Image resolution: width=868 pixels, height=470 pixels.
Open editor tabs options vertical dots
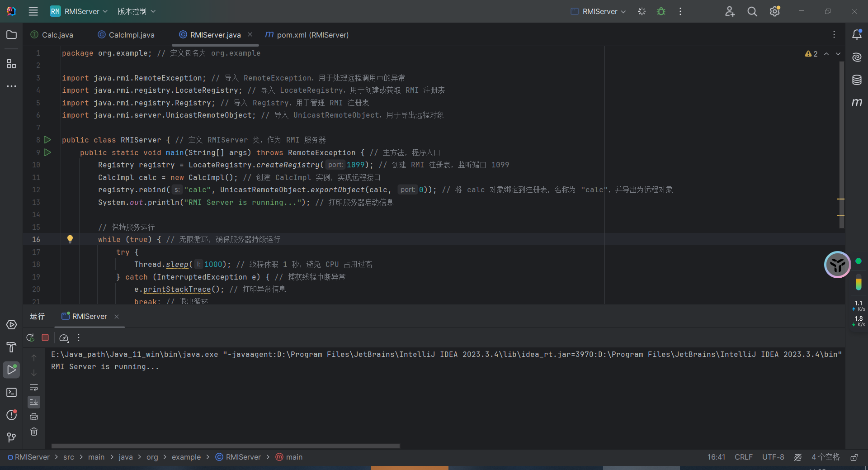tap(834, 35)
